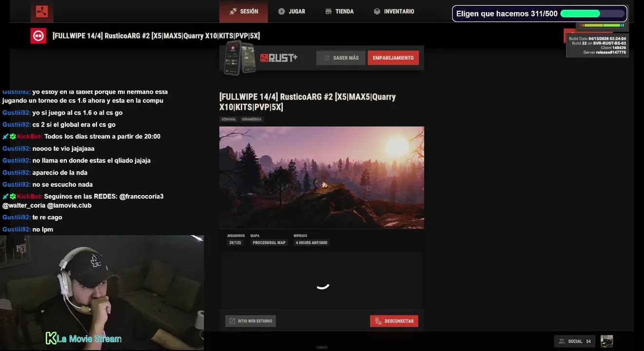This screenshot has height=351, width=644.
Task: Click the server title in the top bar
Action: point(156,36)
